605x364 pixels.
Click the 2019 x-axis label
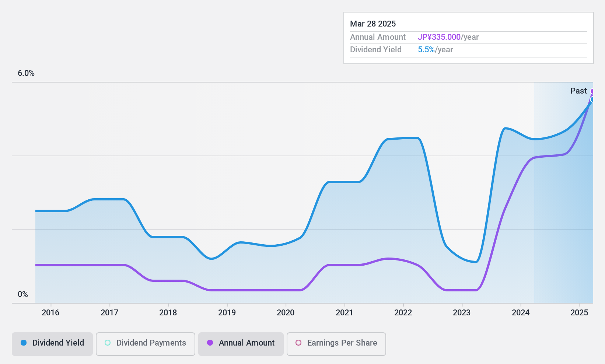pyautogui.click(x=227, y=313)
